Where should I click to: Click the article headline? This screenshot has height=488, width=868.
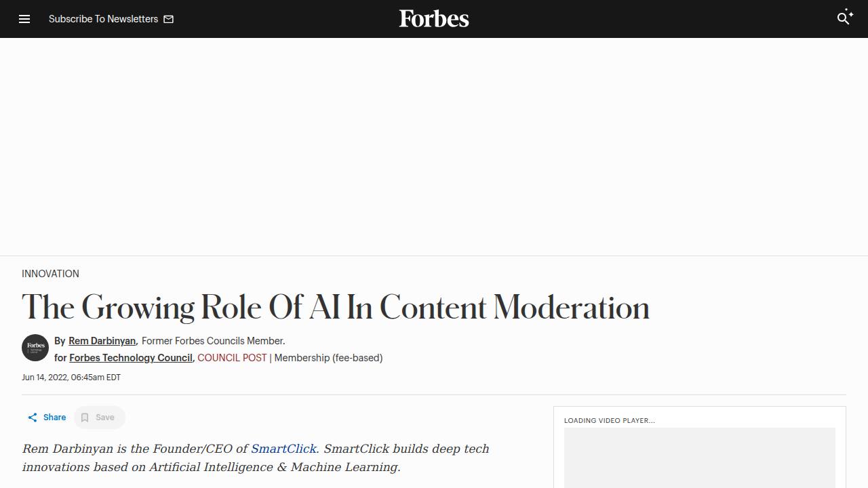336,308
